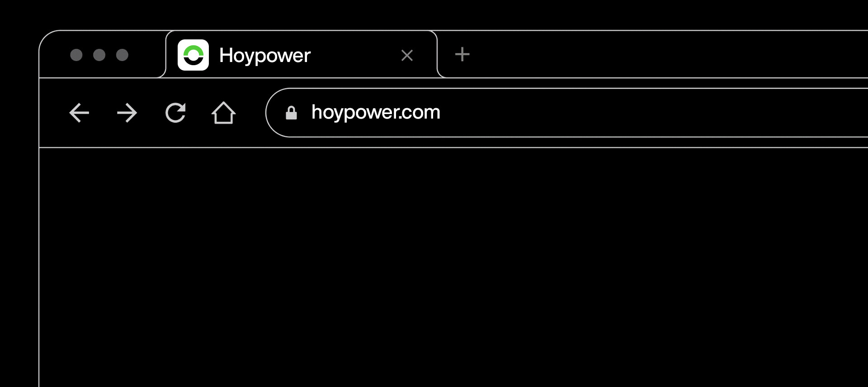Click the third gray window control dot
Image resolution: width=868 pixels, height=387 pixels.
point(122,55)
